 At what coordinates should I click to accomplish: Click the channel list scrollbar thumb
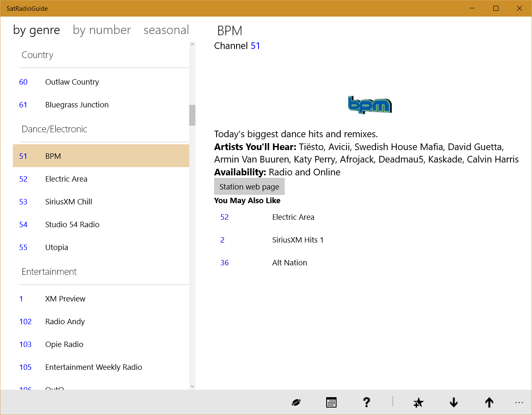(x=192, y=115)
